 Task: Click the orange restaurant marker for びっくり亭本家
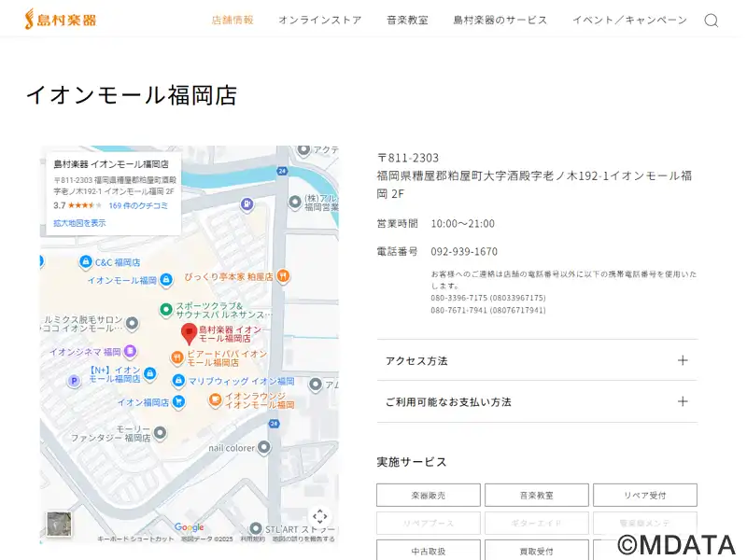[x=284, y=276]
